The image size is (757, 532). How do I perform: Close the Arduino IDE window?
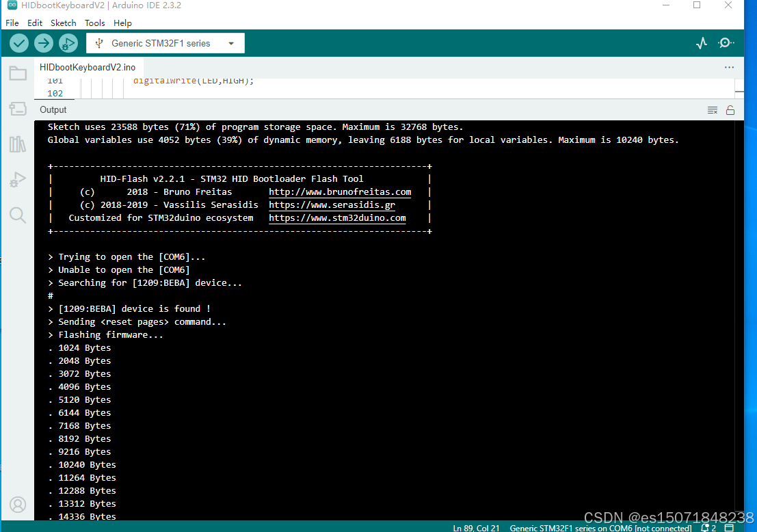point(728,5)
